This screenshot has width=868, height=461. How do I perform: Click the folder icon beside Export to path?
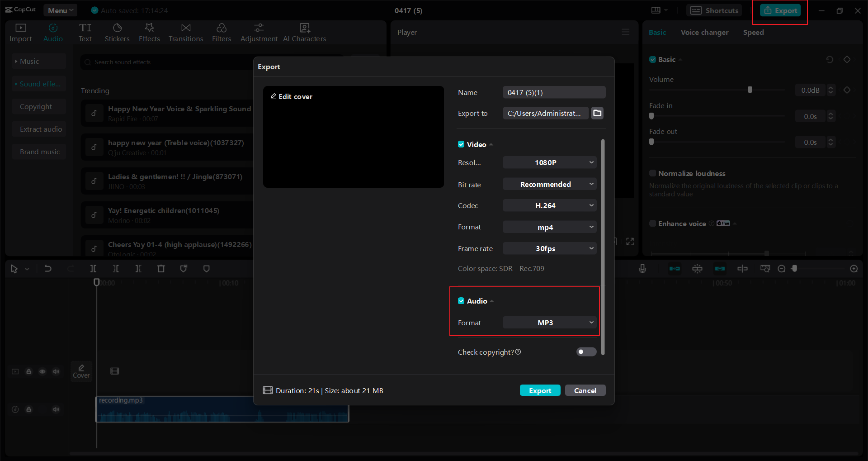(597, 113)
